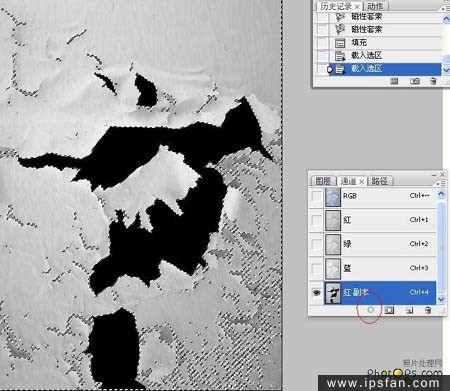Viewport: 450px width, 391px height.
Task: Delete the current channel with the trash icon
Action: (428, 311)
